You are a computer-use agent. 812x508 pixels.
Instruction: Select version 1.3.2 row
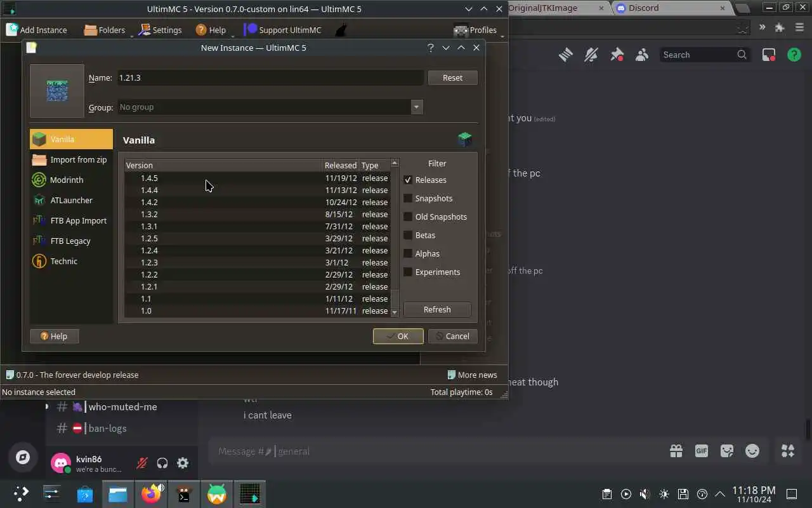[257, 214]
